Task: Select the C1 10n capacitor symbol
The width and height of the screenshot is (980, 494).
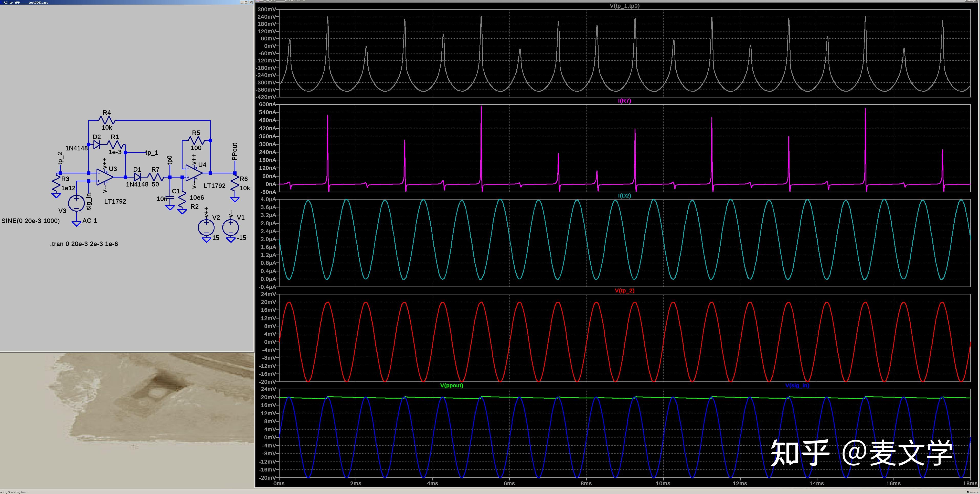Action: coord(170,197)
